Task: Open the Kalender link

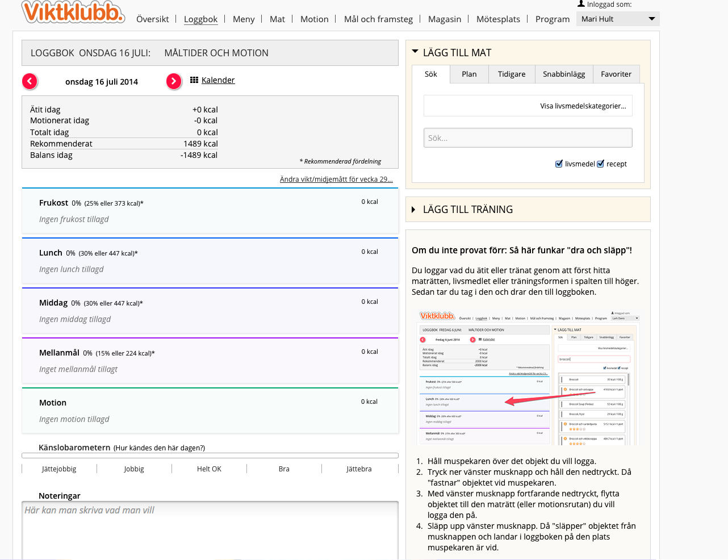Action: pyautogui.click(x=218, y=80)
